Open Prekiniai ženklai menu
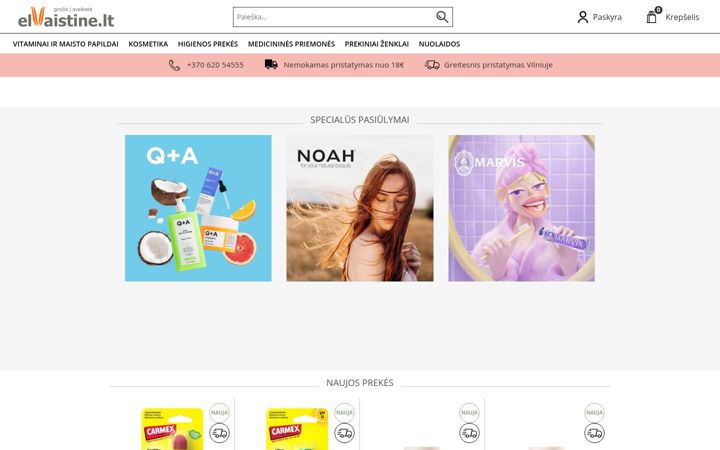This screenshot has width=720, height=450. 377,44
